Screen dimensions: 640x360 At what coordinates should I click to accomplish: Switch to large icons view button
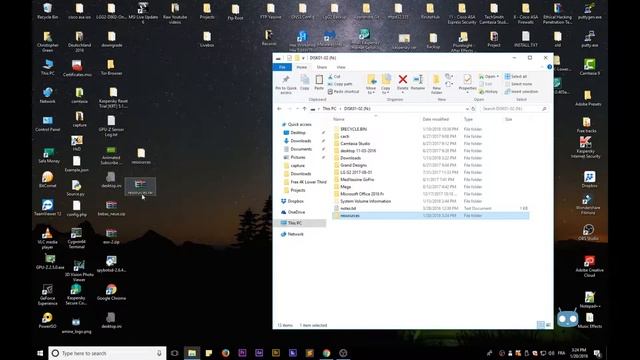(x=548, y=325)
